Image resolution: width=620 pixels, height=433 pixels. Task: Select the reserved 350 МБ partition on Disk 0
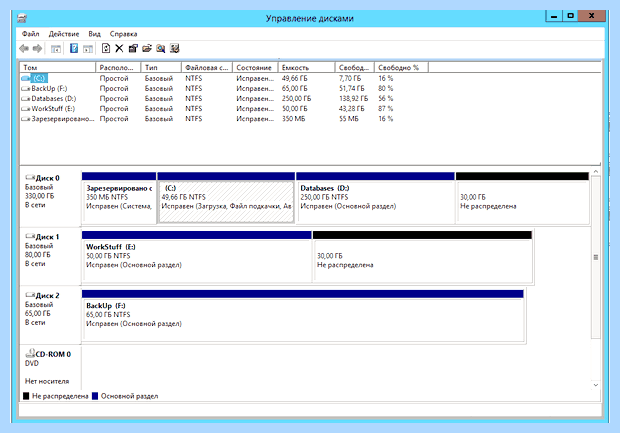[119, 198]
